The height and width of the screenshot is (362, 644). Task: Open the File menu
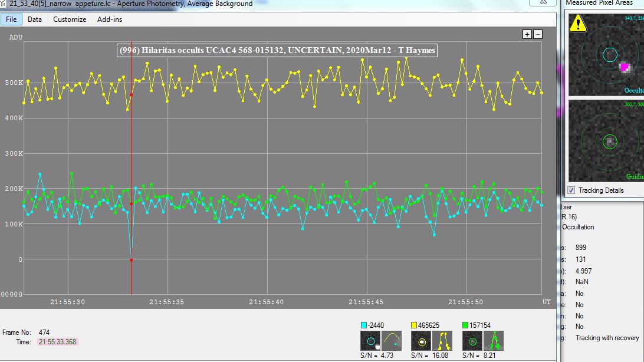click(x=11, y=19)
